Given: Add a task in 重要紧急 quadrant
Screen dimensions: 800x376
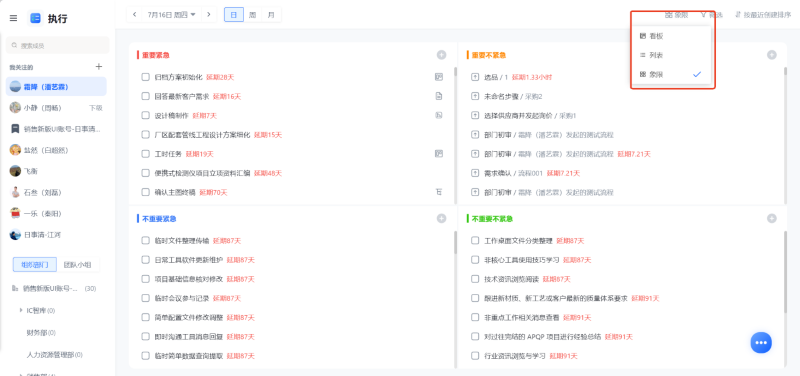Looking at the screenshot, I should tap(441, 55).
